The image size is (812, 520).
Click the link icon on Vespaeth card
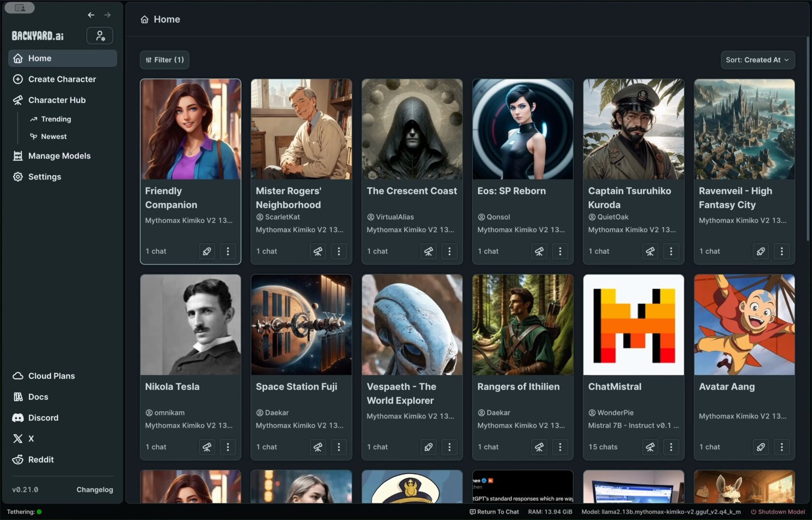pyautogui.click(x=429, y=447)
